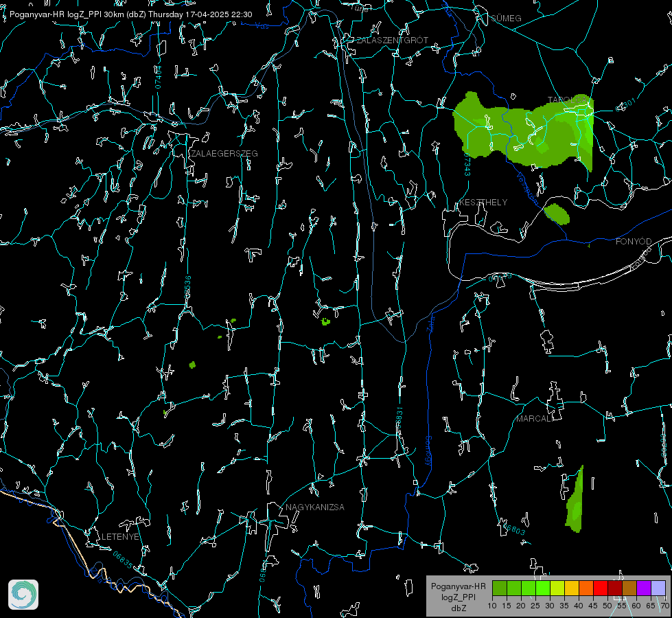
Task: Click road number label 06835
Action: click(123, 560)
